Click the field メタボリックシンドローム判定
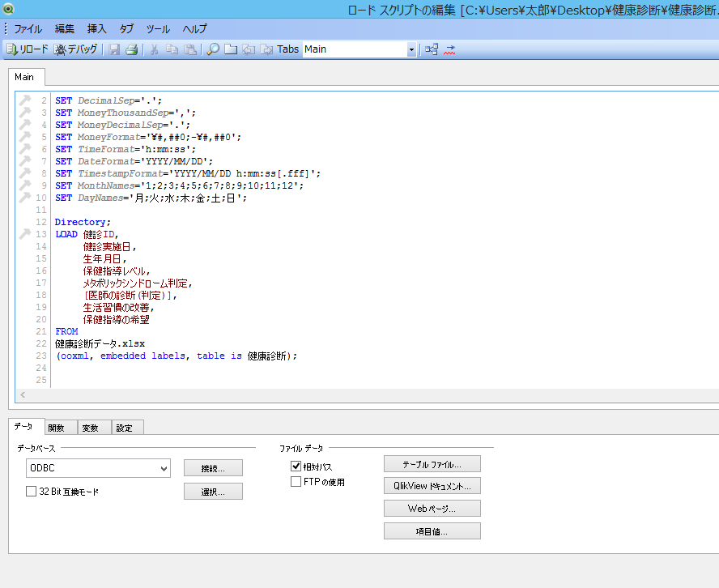719x588 pixels. [x=135, y=283]
